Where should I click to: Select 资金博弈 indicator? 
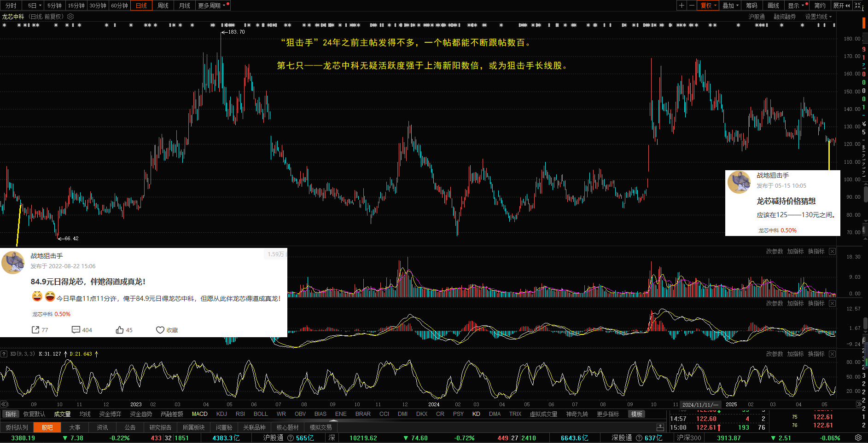coord(110,414)
